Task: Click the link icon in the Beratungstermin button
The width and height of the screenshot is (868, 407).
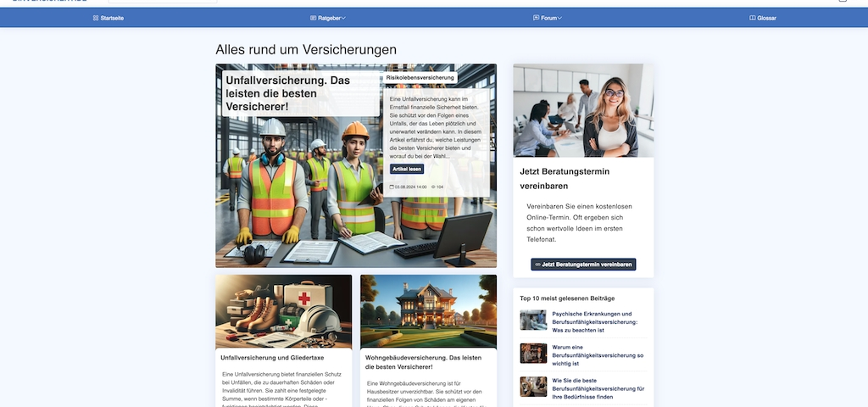Action: point(537,265)
